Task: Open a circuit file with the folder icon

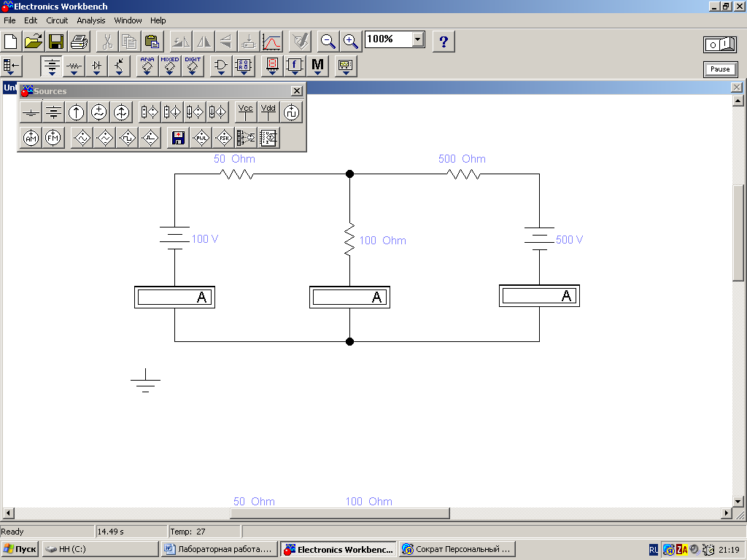Action: [x=34, y=42]
